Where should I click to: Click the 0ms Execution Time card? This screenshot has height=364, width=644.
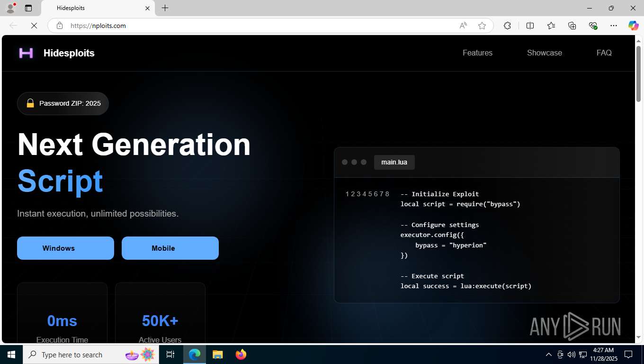click(x=62, y=313)
